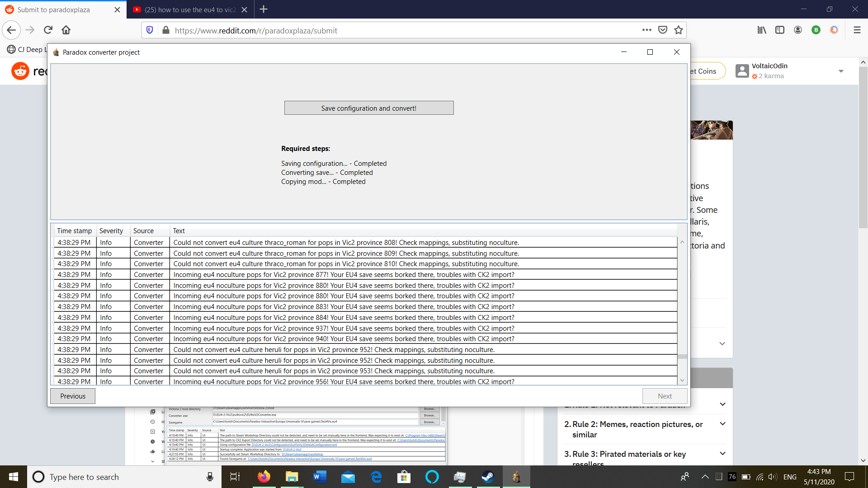Open Firefox library icon
The height and width of the screenshot is (488, 868).
click(x=762, y=30)
